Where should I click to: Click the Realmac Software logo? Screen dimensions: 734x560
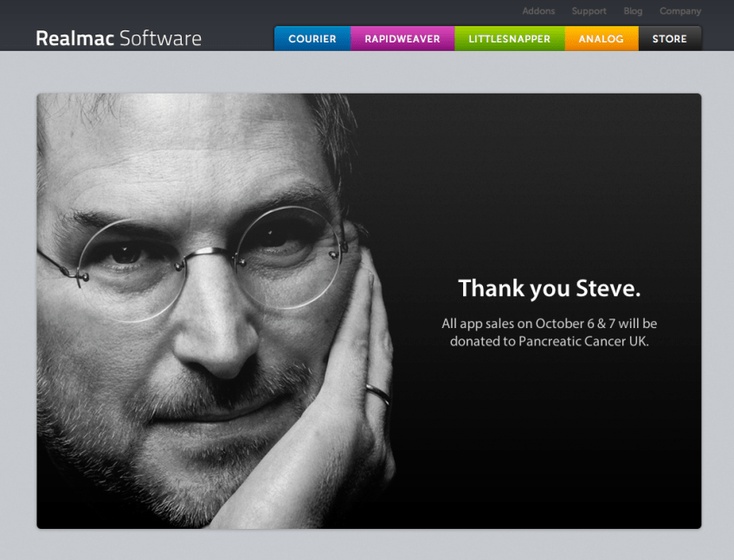point(118,38)
